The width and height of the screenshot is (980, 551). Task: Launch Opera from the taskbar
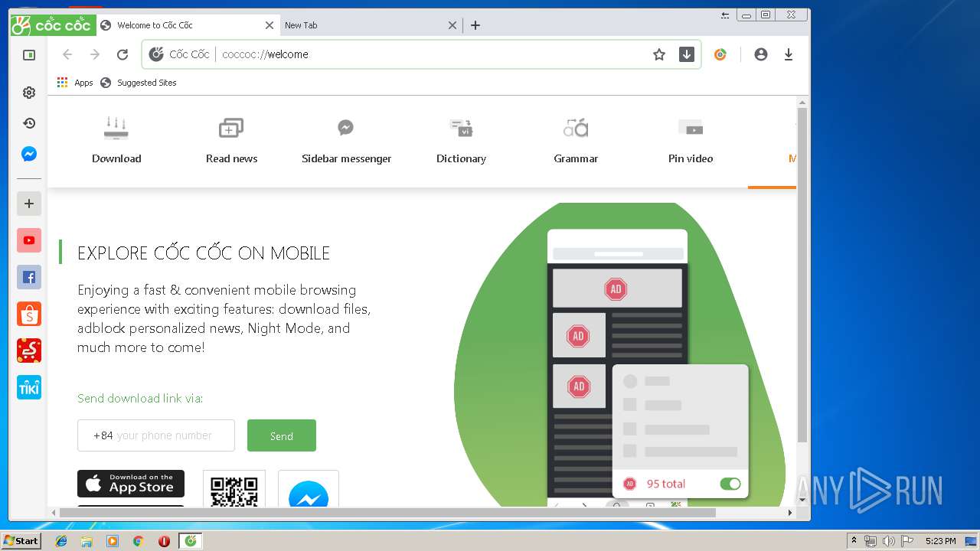pyautogui.click(x=164, y=541)
